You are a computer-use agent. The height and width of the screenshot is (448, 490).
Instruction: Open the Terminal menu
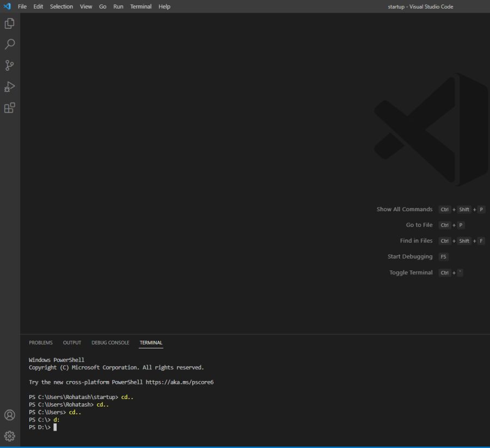click(x=140, y=7)
